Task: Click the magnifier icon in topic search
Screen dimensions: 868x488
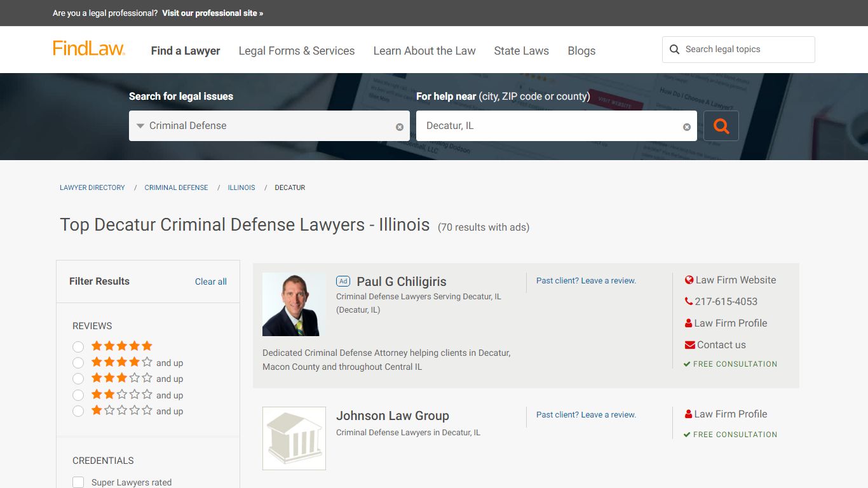Action: tap(675, 50)
